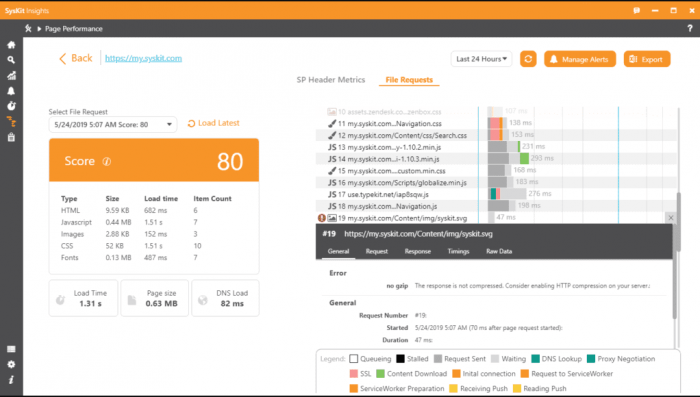
Task: Open the https://my.syskit.com link
Action: [143, 58]
